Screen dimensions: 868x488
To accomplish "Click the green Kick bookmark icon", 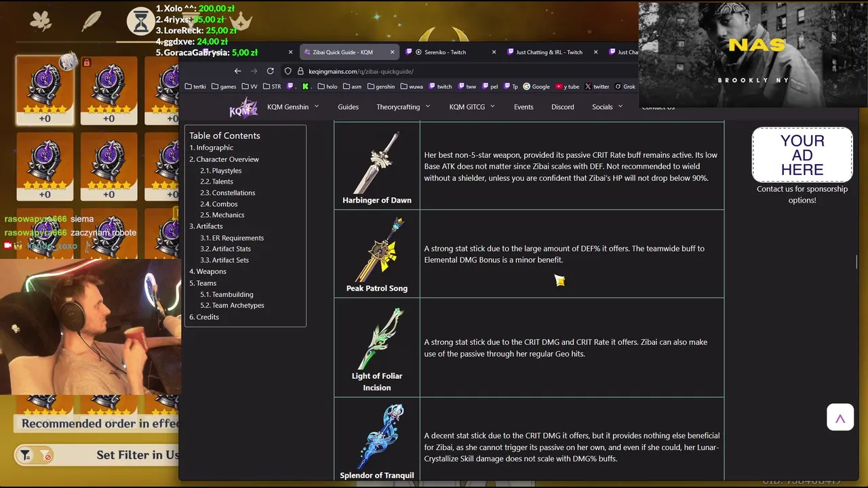I will click(306, 87).
